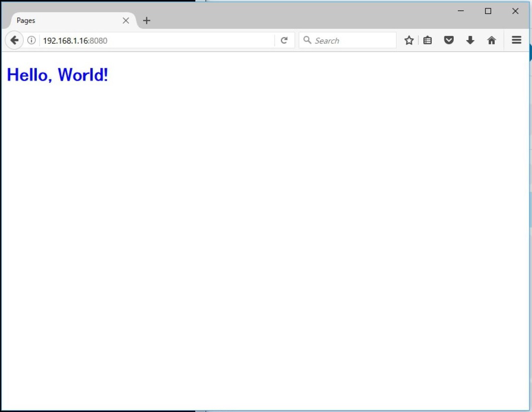Go back using the back arrow button
Screen dimensions: 532x412
pos(14,41)
